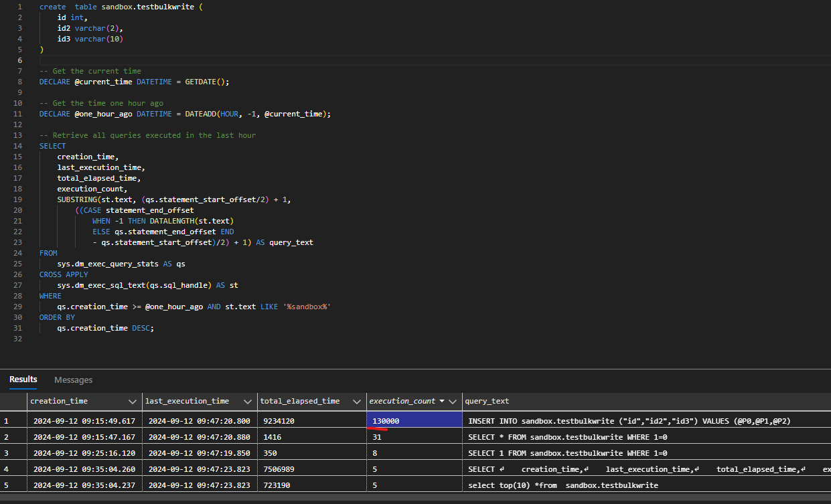
Task: Open last_execution_time column filter dropdown
Action: click(248, 402)
